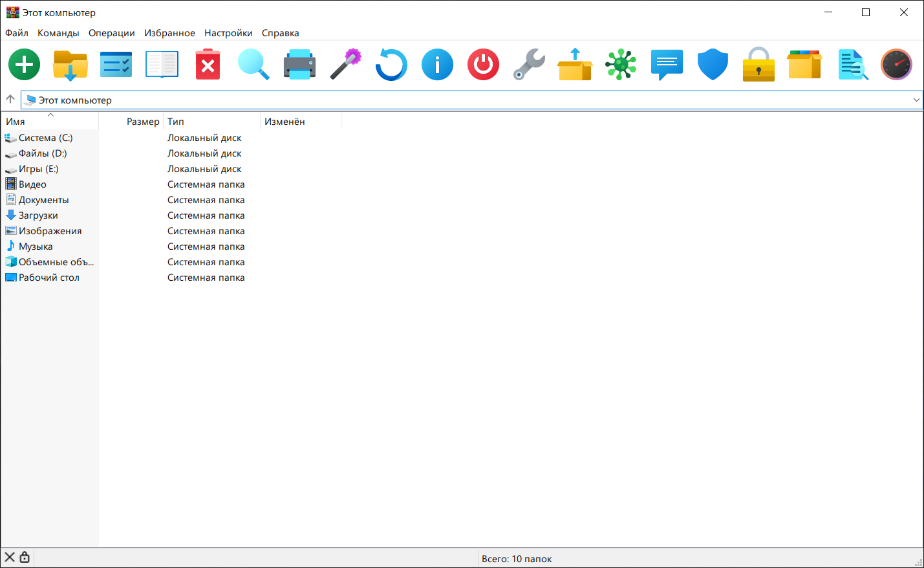Open the book reader toolbar icon
The image size is (924, 568).
161,65
